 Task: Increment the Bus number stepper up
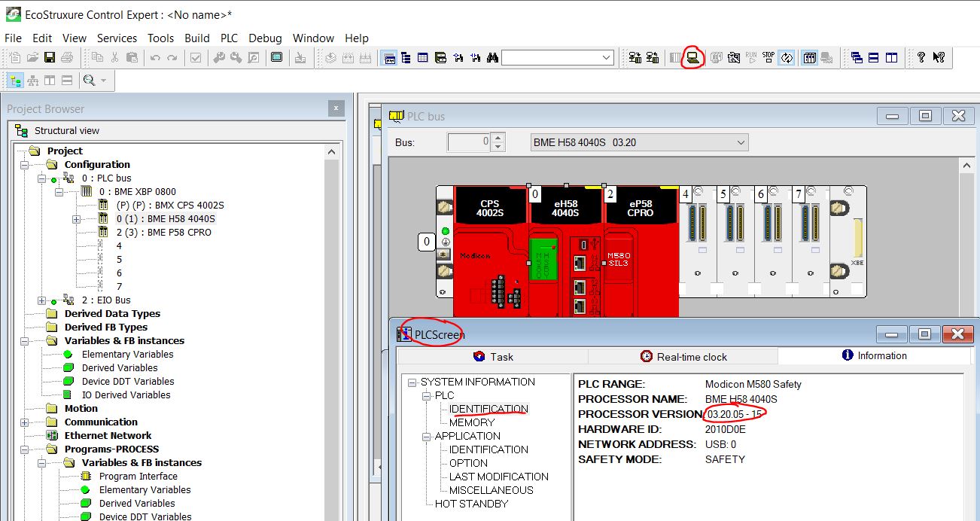pyautogui.click(x=498, y=138)
